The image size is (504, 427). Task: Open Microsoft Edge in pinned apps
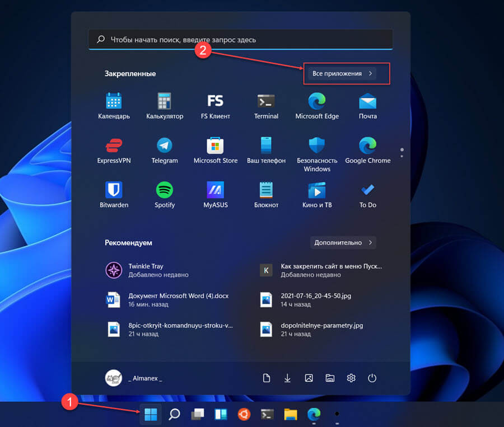[x=317, y=106]
